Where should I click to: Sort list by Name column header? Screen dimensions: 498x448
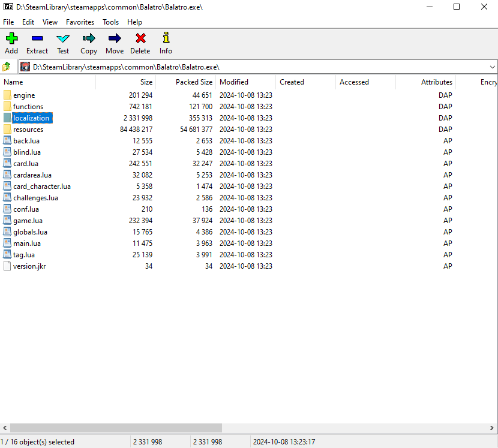(x=48, y=82)
